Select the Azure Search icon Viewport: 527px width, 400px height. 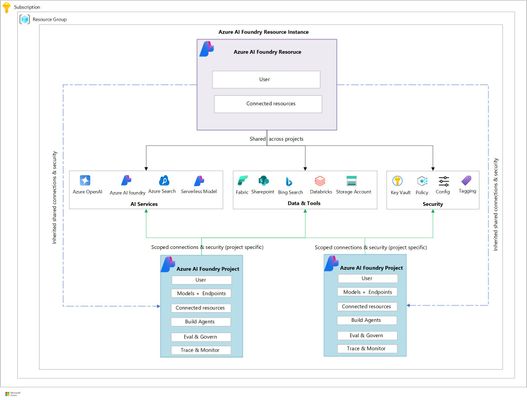164,181
